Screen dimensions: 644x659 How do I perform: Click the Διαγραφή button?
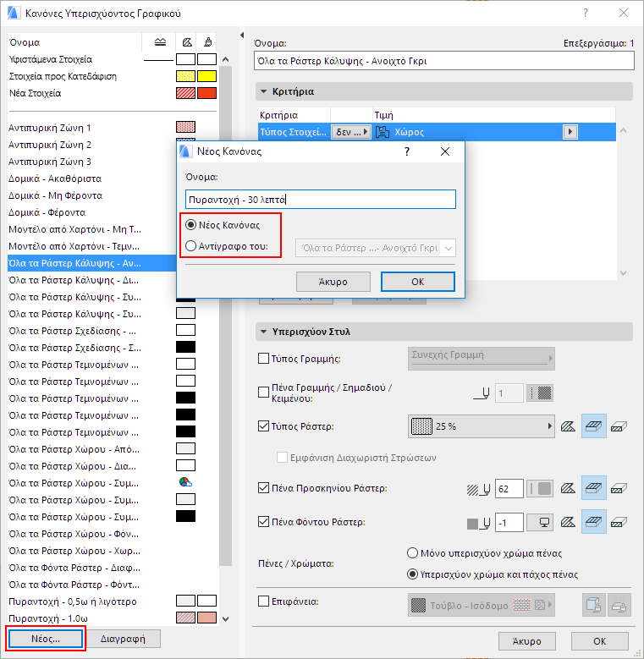(123, 639)
